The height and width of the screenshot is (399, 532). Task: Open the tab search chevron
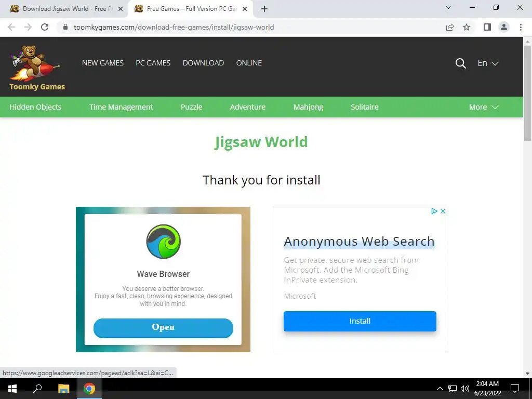(448, 7)
